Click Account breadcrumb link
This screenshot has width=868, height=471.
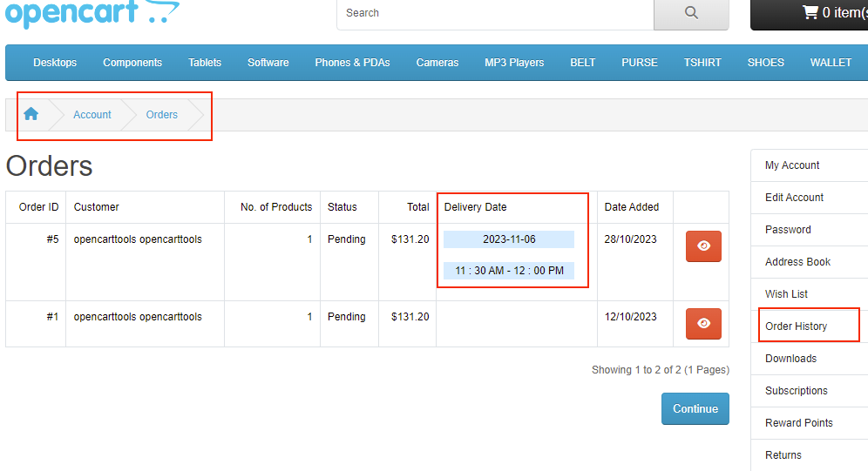pyautogui.click(x=92, y=115)
